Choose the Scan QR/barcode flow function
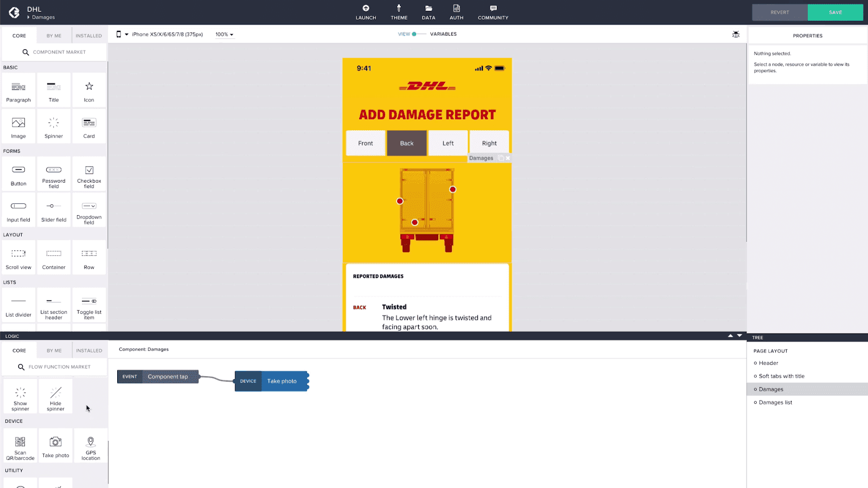 point(20,446)
